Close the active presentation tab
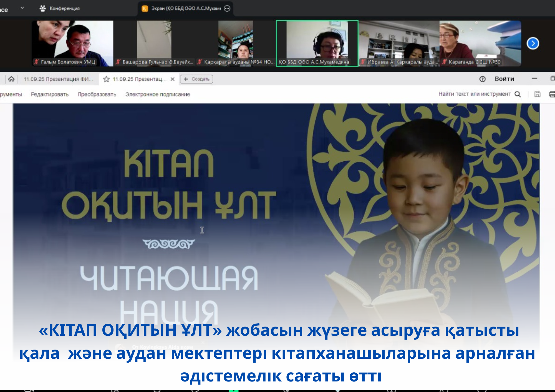The image size is (555, 392). pyautogui.click(x=172, y=79)
